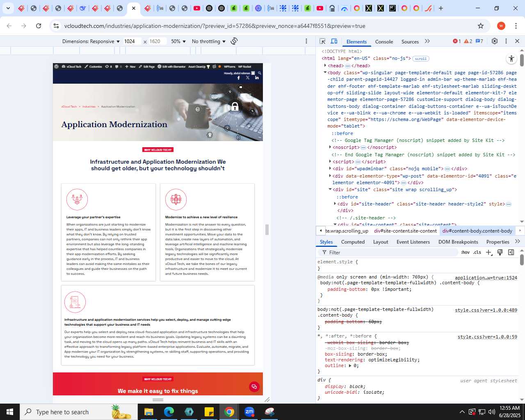525x420 pixels.
Task: Open the 50% zoom dropdown
Action: (178, 41)
